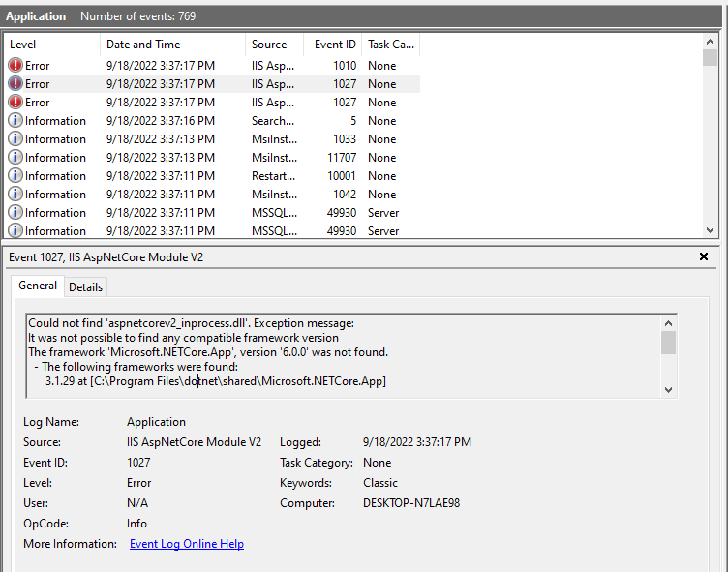The height and width of the screenshot is (572, 728).
Task: Click the Task Category column header
Action: tap(390, 45)
